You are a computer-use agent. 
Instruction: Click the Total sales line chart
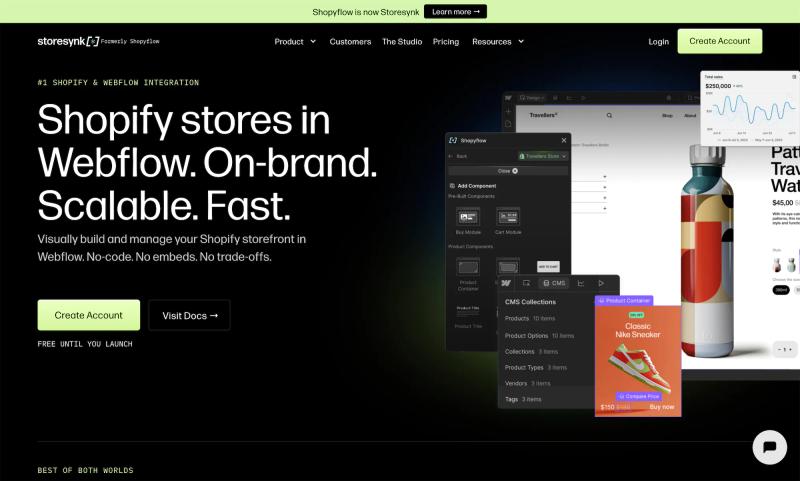754,110
